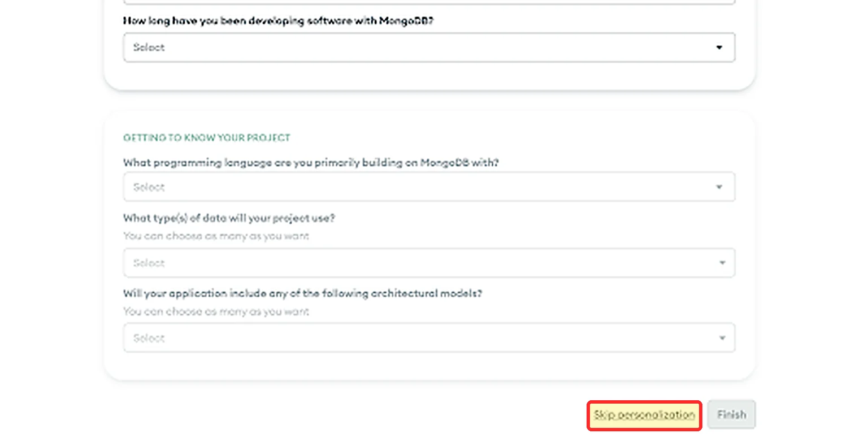Click Skip personalization link
This screenshot has width=868, height=446.
[644, 415]
